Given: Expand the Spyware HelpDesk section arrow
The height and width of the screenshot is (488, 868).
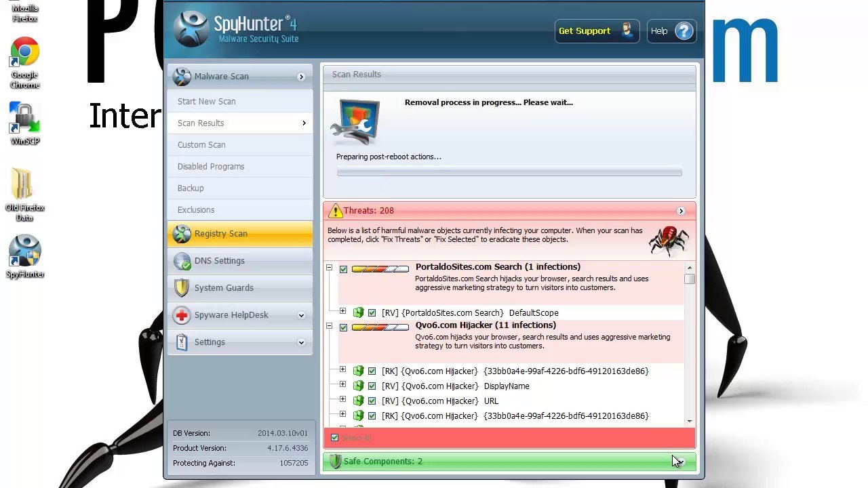Looking at the screenshot, I should tap(301, 315).
